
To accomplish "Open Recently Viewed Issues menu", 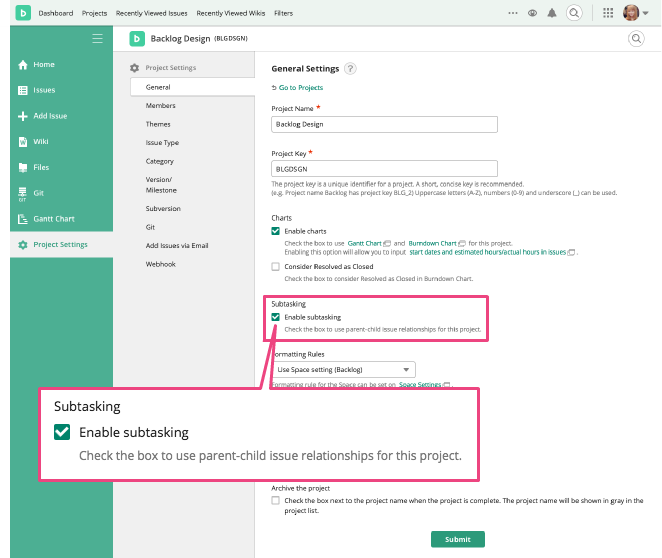I will [x=152, y=13].
